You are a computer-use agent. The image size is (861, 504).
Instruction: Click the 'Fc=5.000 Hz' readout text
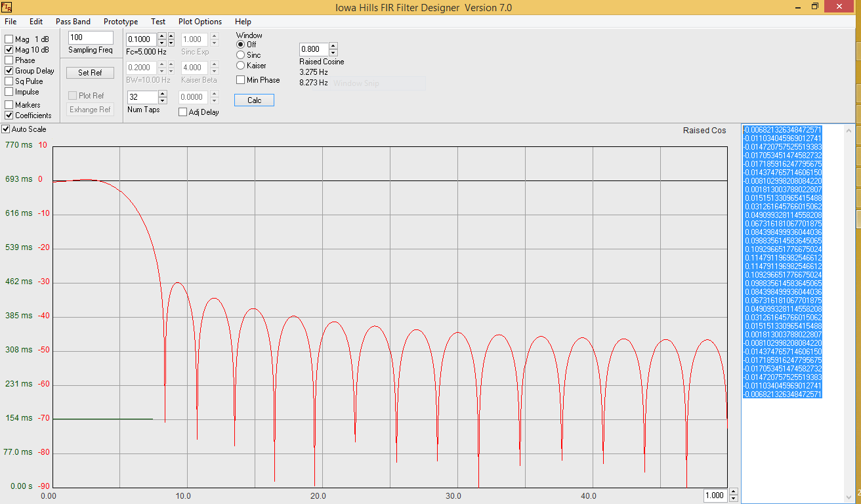146,51
